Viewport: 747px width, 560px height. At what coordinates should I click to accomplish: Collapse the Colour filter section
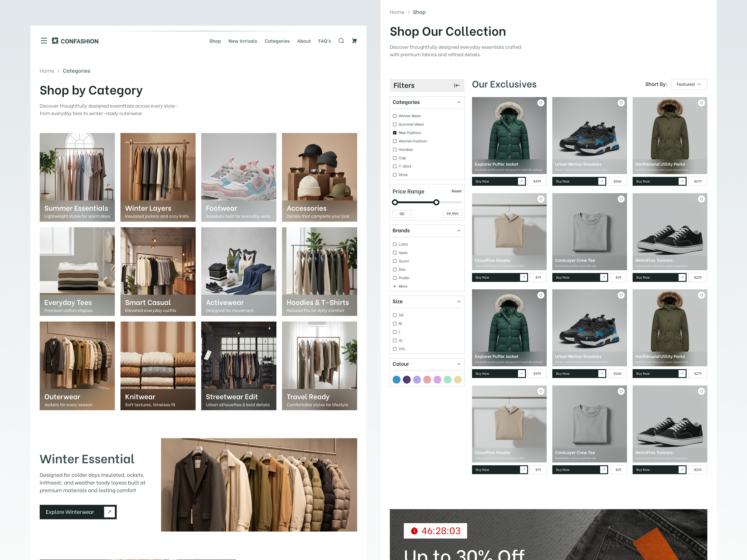[x=459, y=364]
